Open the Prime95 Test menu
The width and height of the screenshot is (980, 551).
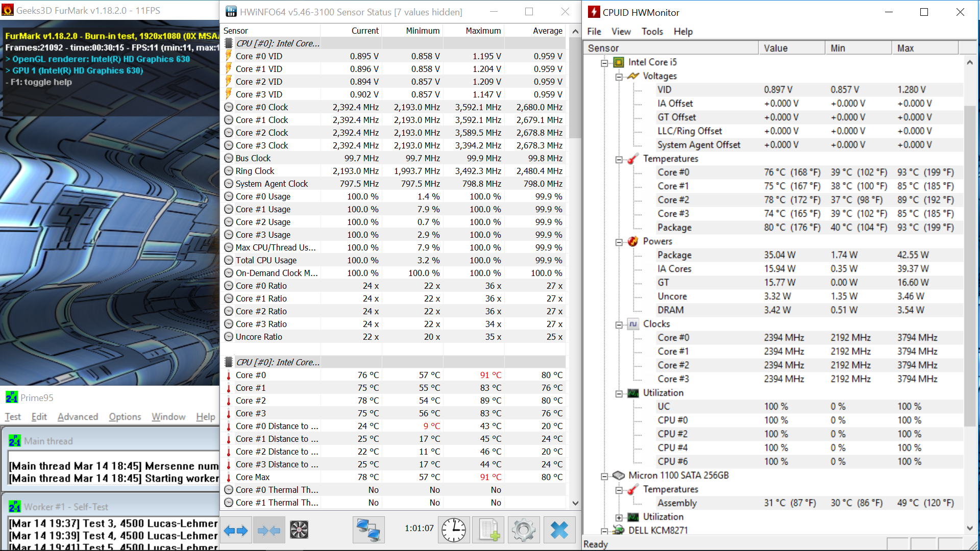13,417
